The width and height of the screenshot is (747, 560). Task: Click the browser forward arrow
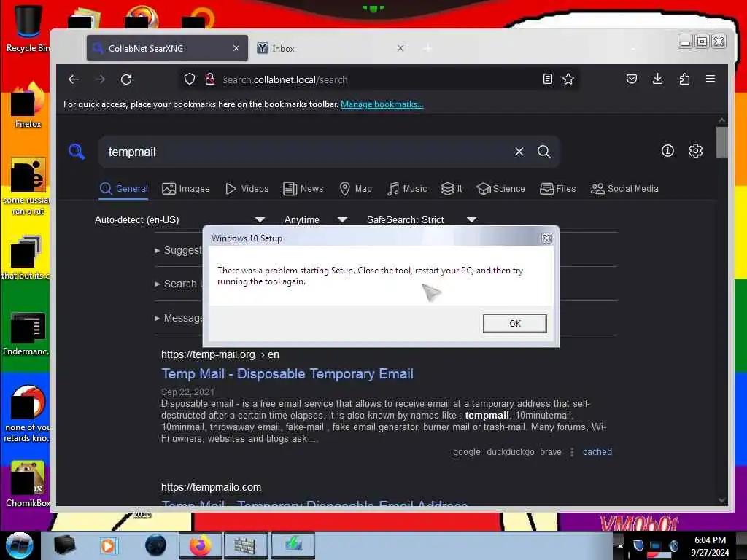click(x=100, y=79)
